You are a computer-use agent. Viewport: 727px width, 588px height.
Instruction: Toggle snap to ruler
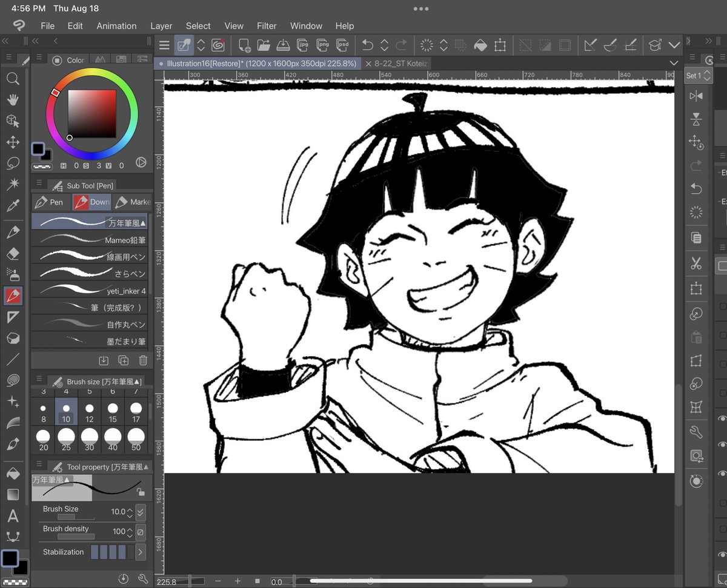coord(590,45)
